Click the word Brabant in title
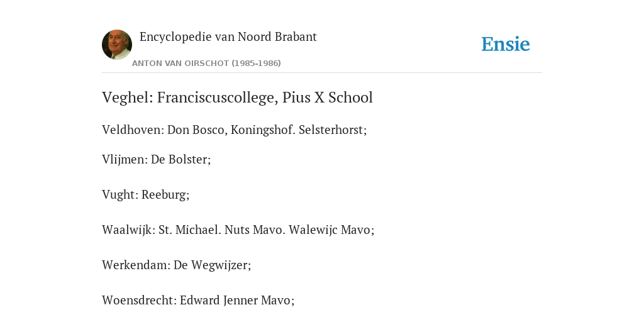644x322 pixels. coord(296,36)
